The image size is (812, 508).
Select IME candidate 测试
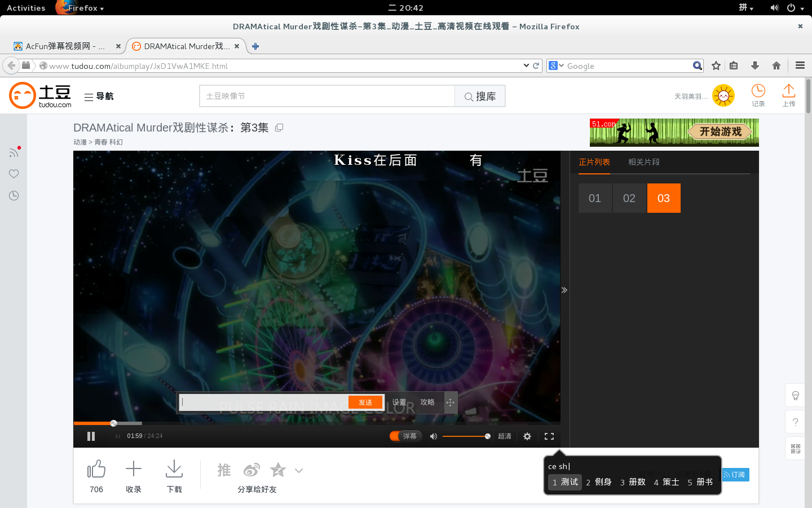[565, 482]
